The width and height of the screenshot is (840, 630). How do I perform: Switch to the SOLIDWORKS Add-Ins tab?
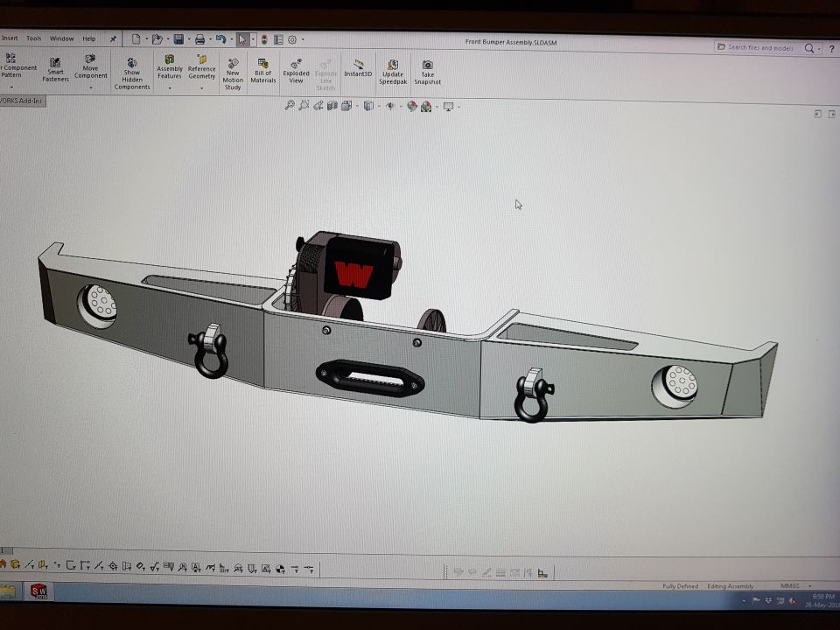tap(22, 101)
